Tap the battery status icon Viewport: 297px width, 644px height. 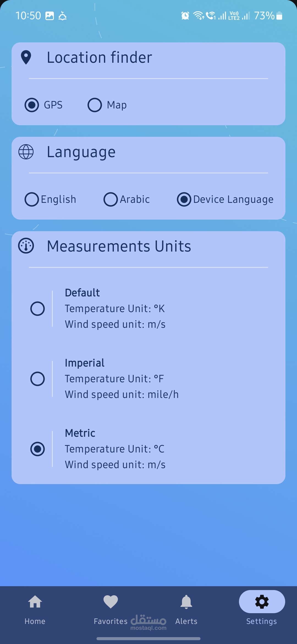click(279, 16)
